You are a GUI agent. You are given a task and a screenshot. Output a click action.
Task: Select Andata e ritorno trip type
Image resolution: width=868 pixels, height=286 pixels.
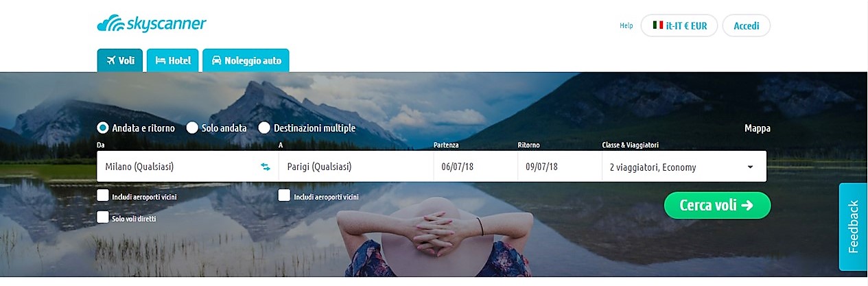pyautogui.click(x=103, y=128)
